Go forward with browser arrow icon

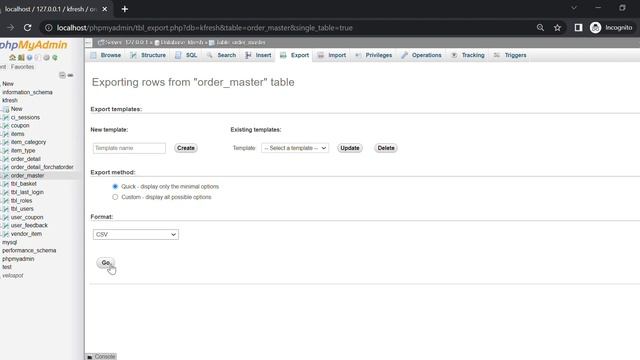tap(11, 28)
